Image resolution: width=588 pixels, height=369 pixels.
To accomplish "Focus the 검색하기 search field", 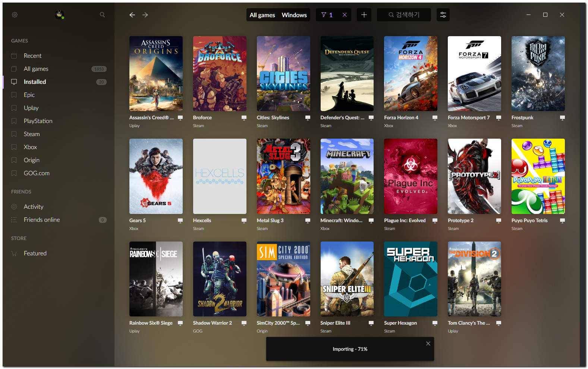I will pos(404,15).
